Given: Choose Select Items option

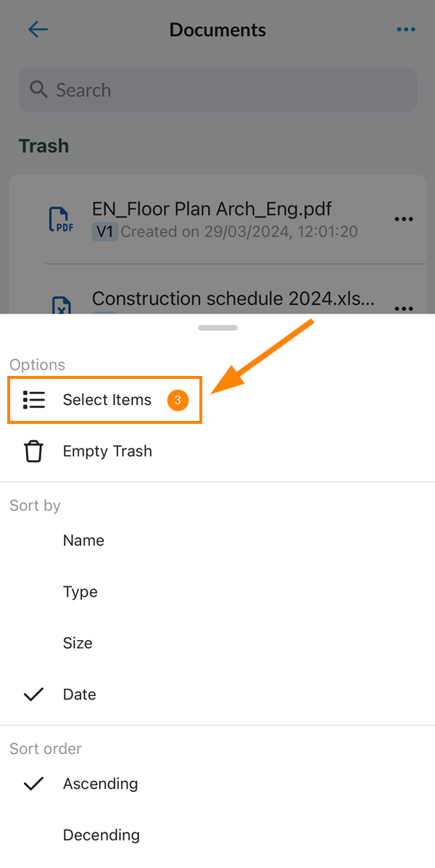Looking at the screenshot, I should 105,400.
